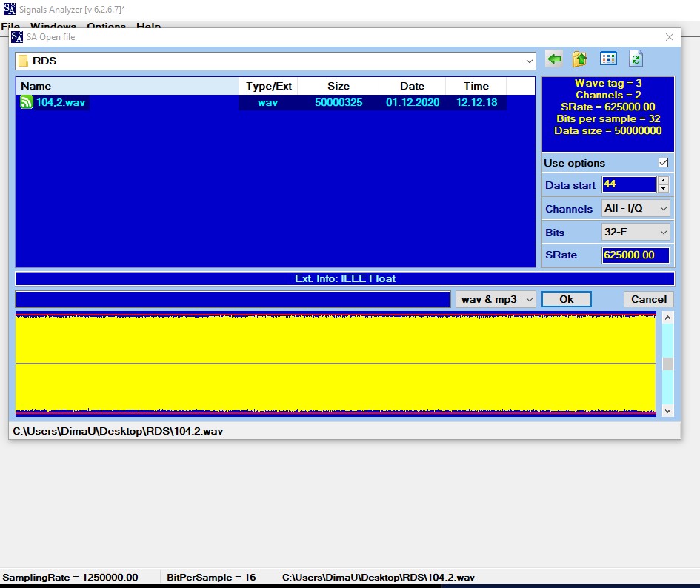Sort by the Time column header
The height and width of the screenshot is (588, 700).
click(x=476, y=86)
